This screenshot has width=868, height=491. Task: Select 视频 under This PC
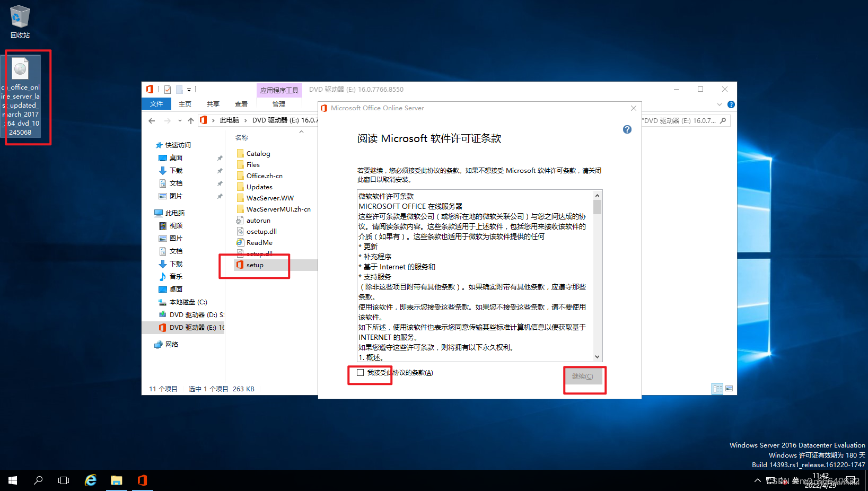(x=176, y=225)
